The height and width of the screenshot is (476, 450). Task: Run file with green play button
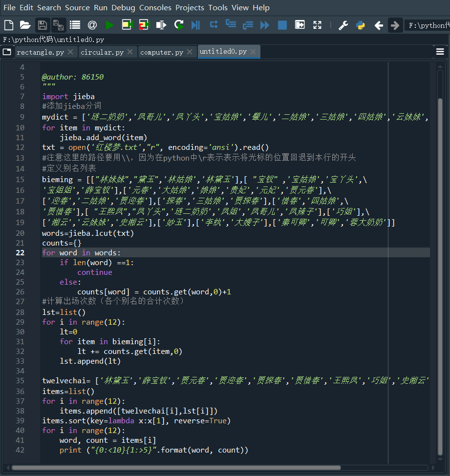point(110,25)
